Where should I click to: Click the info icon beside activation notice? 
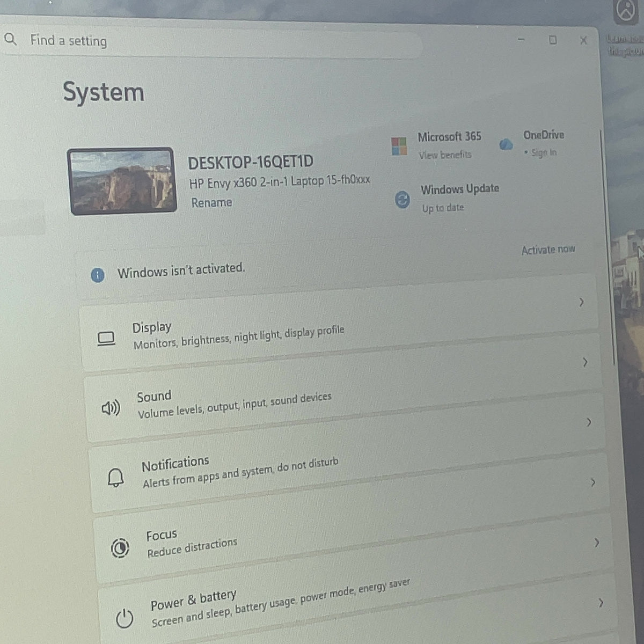(x=98, y=275)
